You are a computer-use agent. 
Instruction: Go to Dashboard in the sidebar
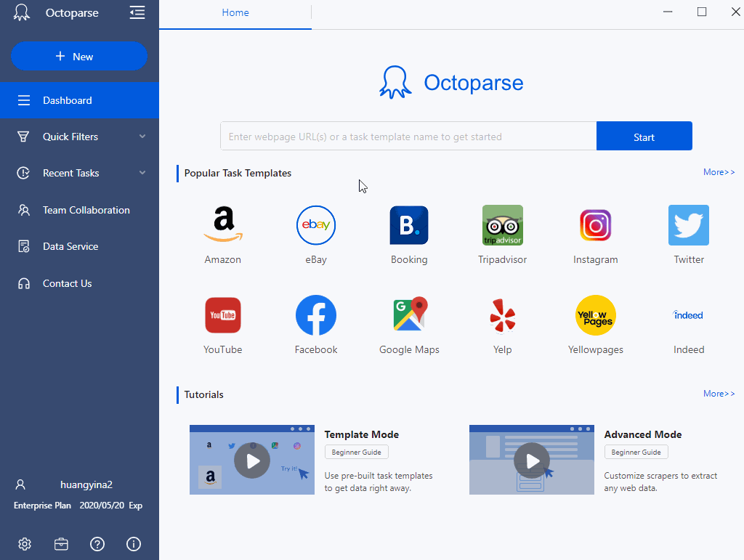(x=79, y=100)
